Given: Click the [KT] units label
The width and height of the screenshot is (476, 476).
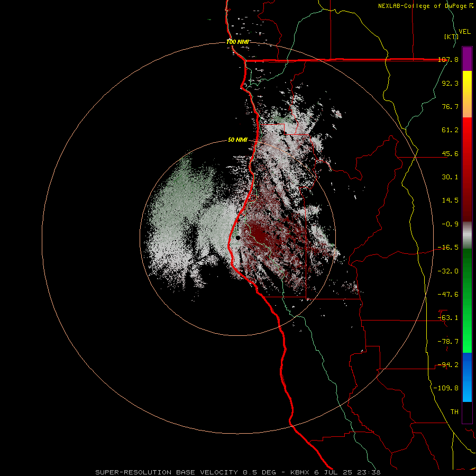Looking at the screenshot, I should click(x=452, y=36).
